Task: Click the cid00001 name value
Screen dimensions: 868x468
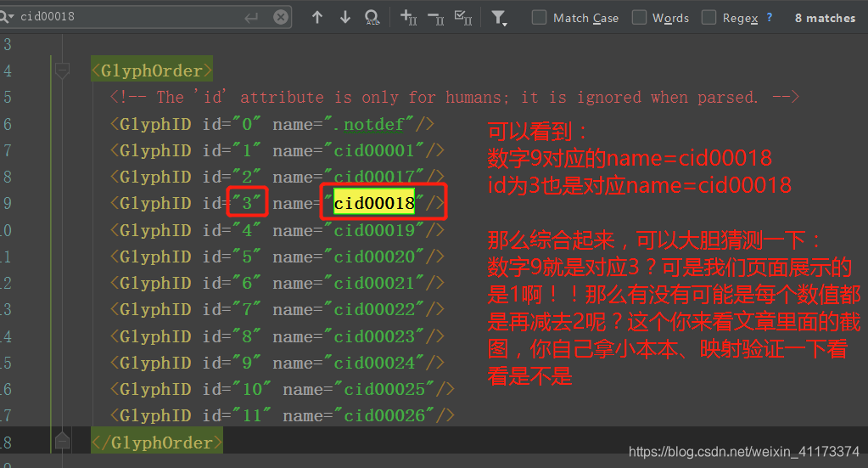Action: tap(374, 150)
